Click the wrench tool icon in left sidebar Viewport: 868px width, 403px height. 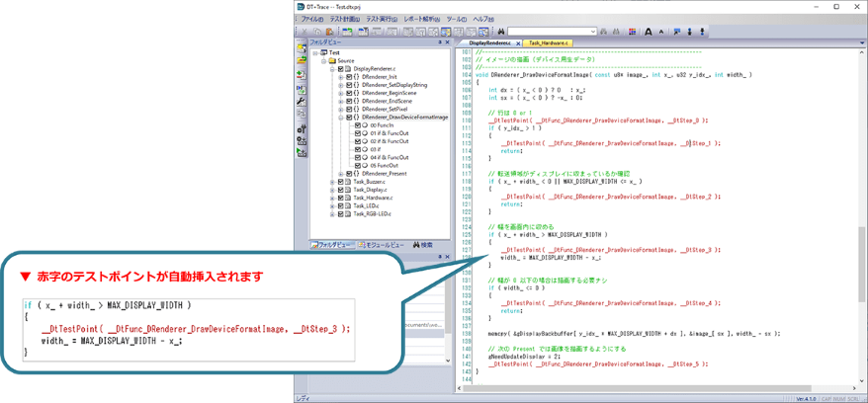point(302,102)
